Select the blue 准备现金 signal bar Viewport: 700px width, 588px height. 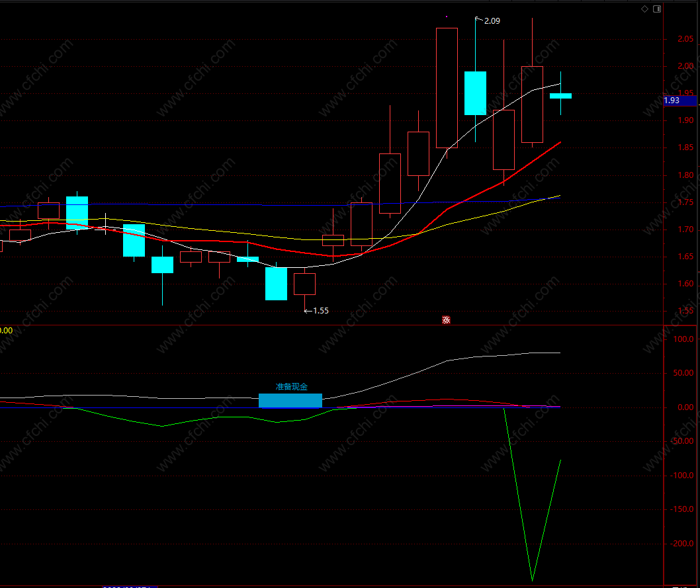pyautogui.click(x=290, y=400)
